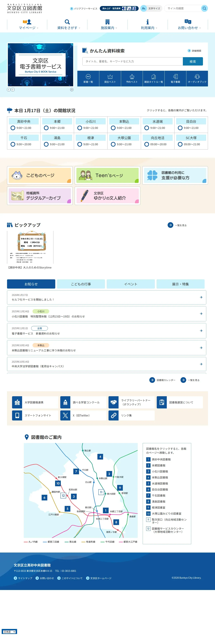Click the X (旧Twitter) icon

(x=65, y=415)
